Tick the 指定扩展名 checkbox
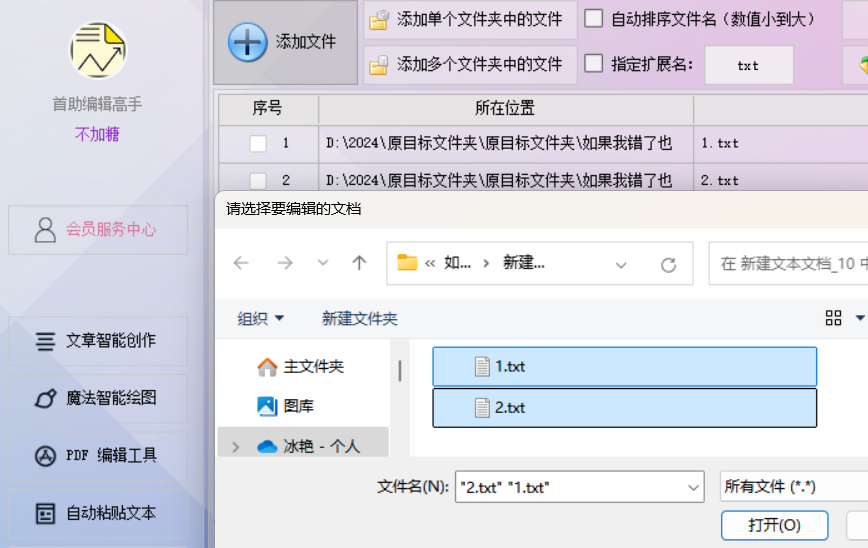The height and width of the screenshot is (548, 868). [593, 63]
